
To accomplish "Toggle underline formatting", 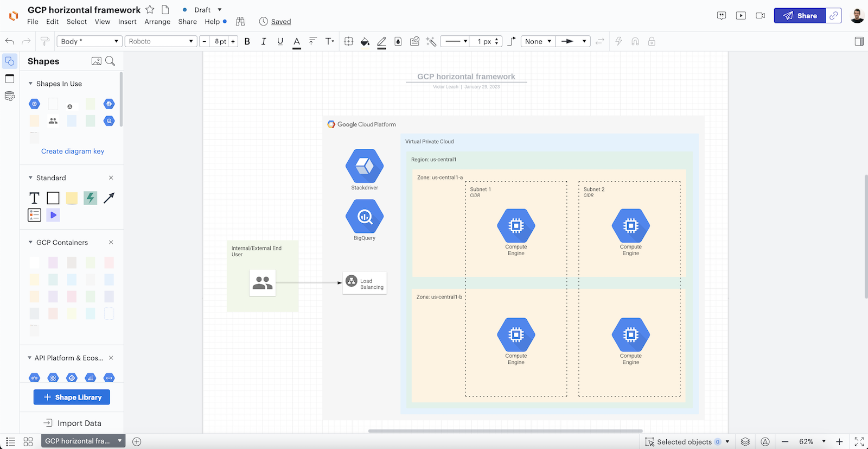I will click(x=280, y=41).
